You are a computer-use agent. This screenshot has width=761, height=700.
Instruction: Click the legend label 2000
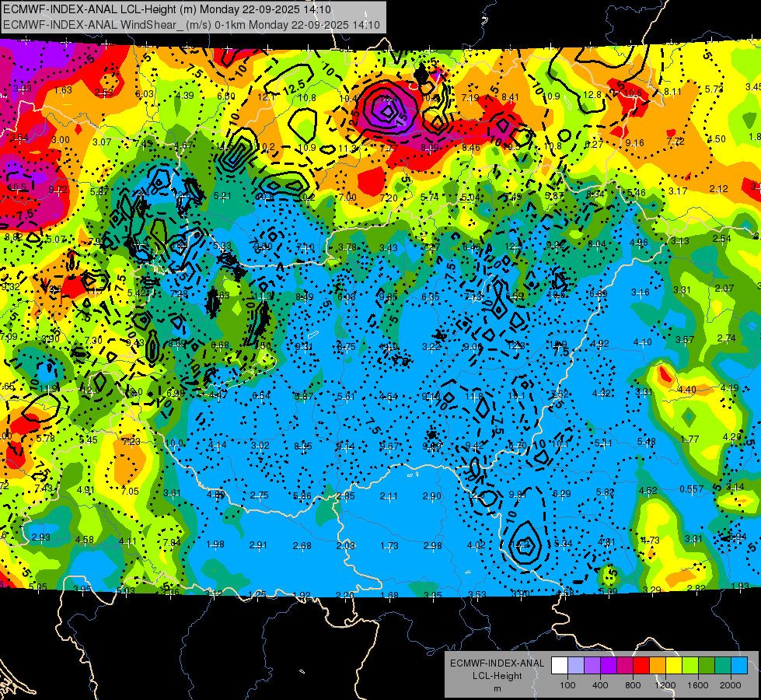point(731,685)
